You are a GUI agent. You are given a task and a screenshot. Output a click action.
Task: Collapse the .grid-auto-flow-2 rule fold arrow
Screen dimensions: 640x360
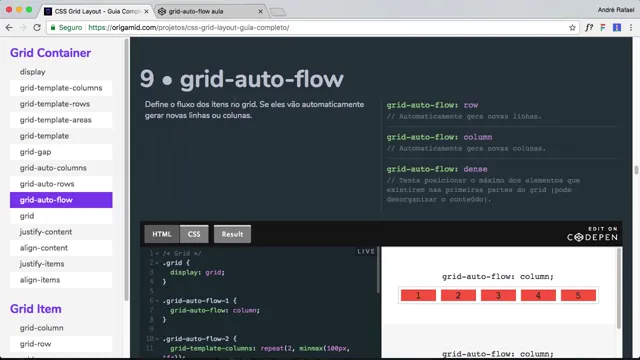[x=157, y=339]
